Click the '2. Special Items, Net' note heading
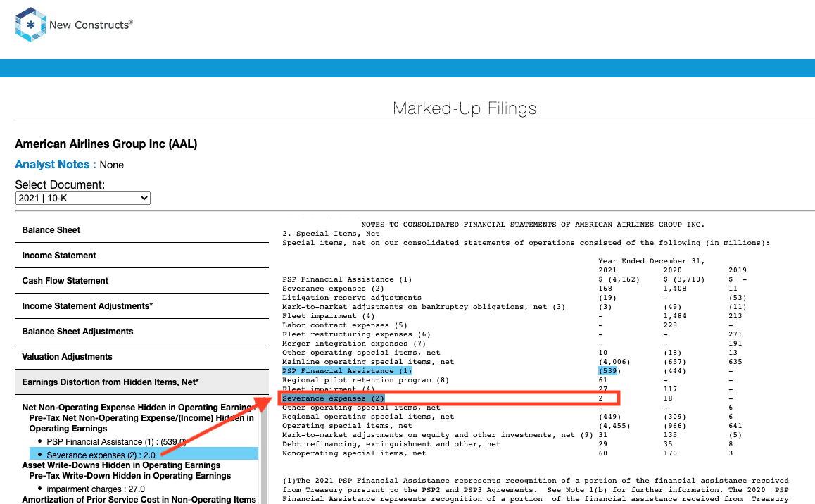The height and width of the screenshot is (504, 815). [331, 234]
